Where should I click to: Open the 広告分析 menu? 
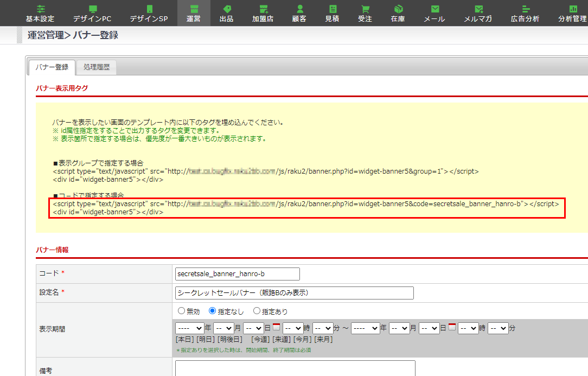point(525,13)
